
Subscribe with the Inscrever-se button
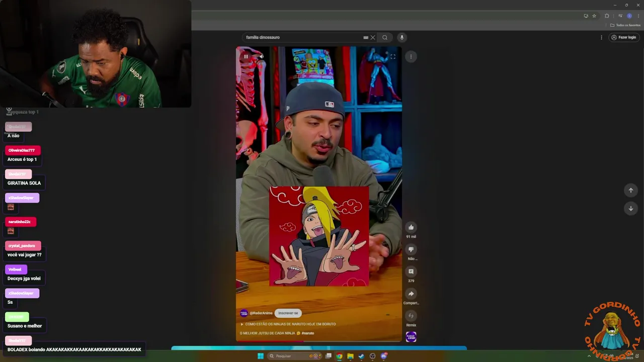coord(288,313)
